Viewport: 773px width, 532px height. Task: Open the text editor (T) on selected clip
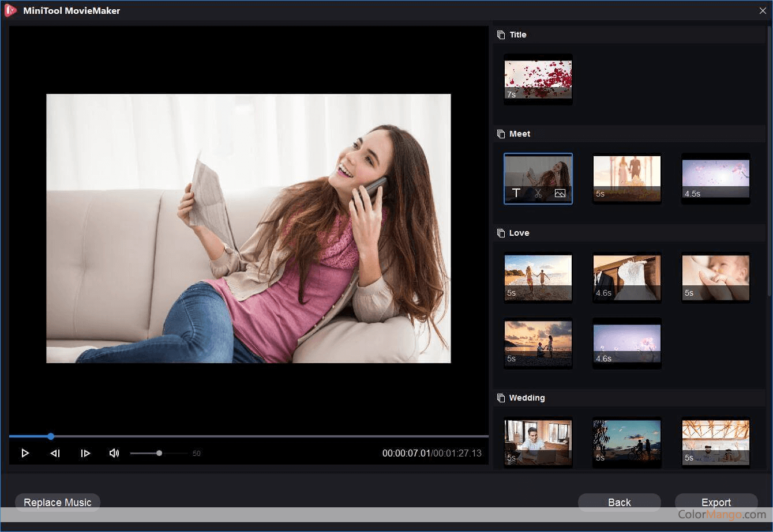point(516,193)
